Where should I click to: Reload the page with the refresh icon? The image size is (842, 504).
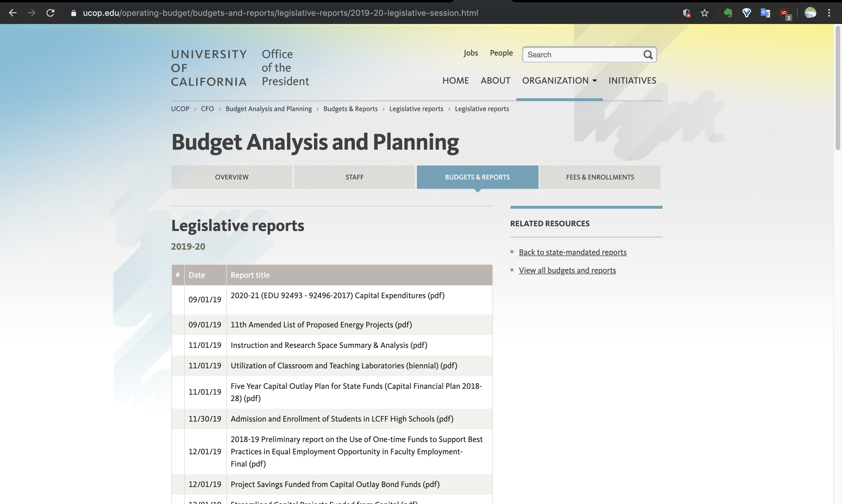click(50, 13)
